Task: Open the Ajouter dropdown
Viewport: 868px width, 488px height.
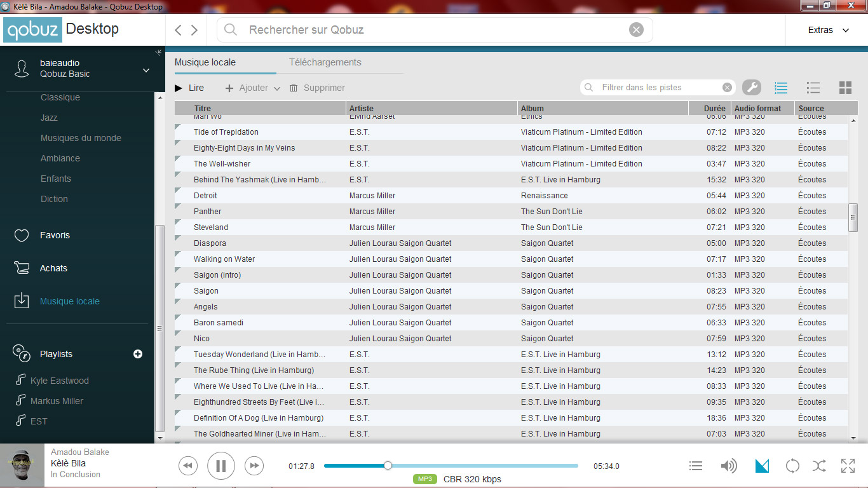Action: pyautogui.click(x=253, y=88)
